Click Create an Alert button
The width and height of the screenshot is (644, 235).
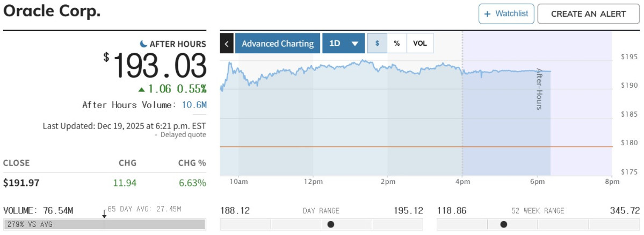588,14
